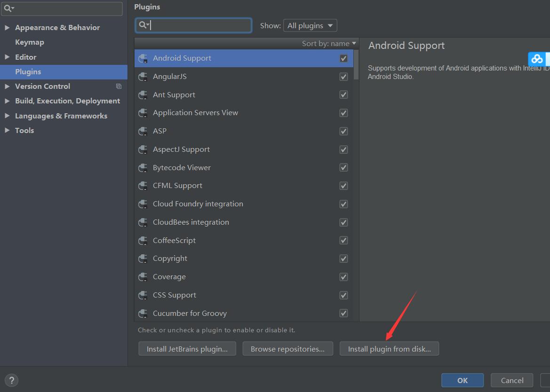Toggle the Ant Support checkbox
Screen dimensions: 550x392
coord(344,94)
